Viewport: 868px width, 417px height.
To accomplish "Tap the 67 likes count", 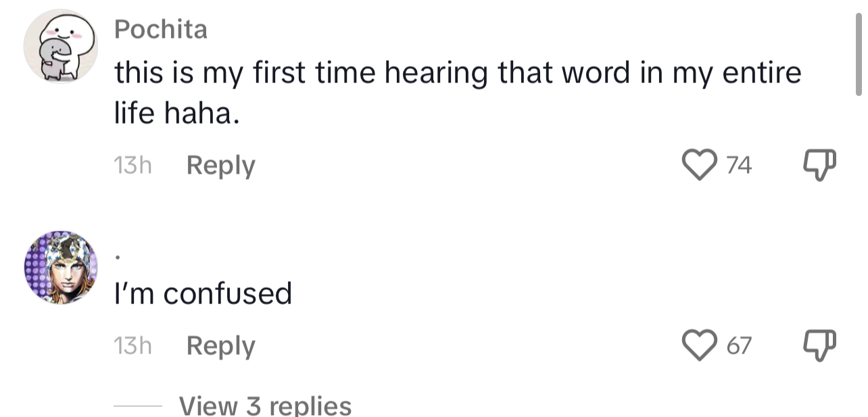I will (739, 346).
